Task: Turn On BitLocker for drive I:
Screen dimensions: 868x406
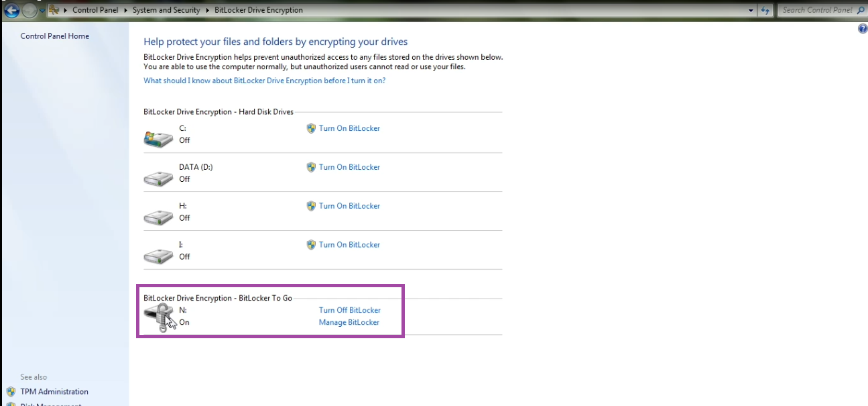Action: pyautogui.click(x=349, y=245)
